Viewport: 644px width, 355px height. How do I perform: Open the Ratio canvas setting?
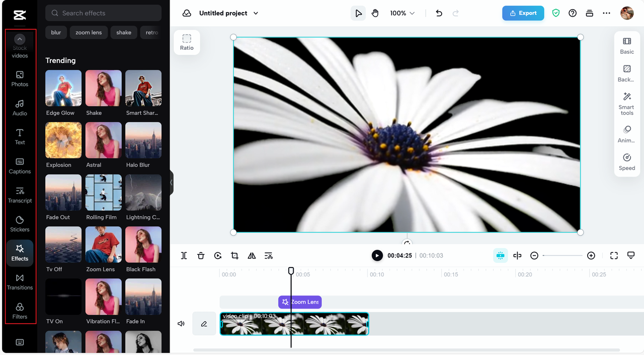(187, 42)
